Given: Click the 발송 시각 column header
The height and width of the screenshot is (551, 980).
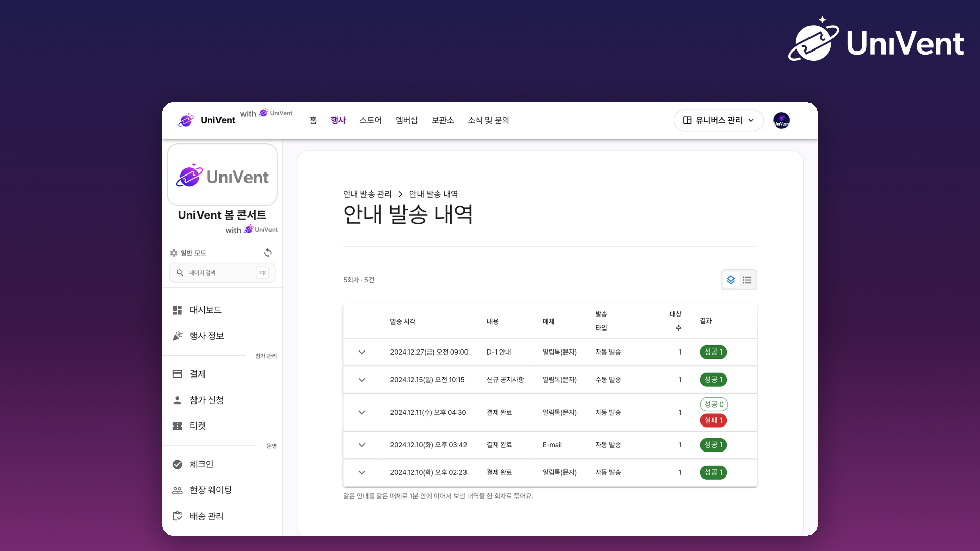Looking at the screenshot, I should pos(403,322).
